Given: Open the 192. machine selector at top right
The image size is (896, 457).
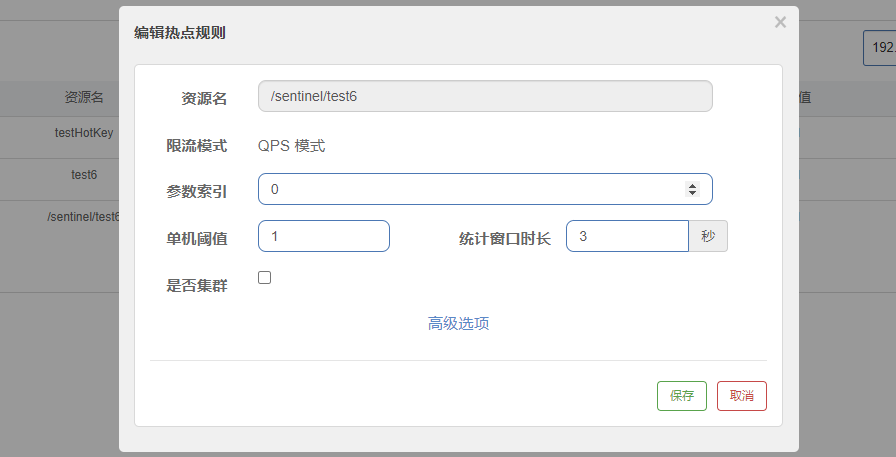Looking at the screenshot, I should 880,47.
